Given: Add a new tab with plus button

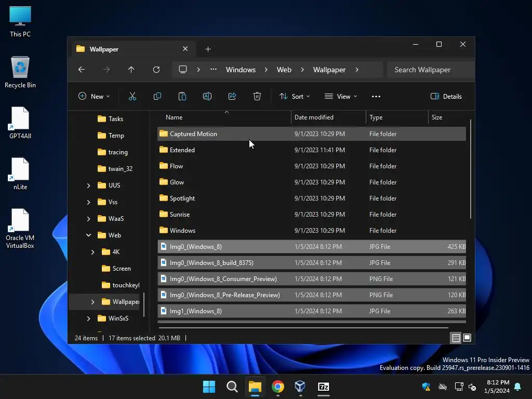Looking at the screenshot, I should pyautogui.click(x=208, y=49).
